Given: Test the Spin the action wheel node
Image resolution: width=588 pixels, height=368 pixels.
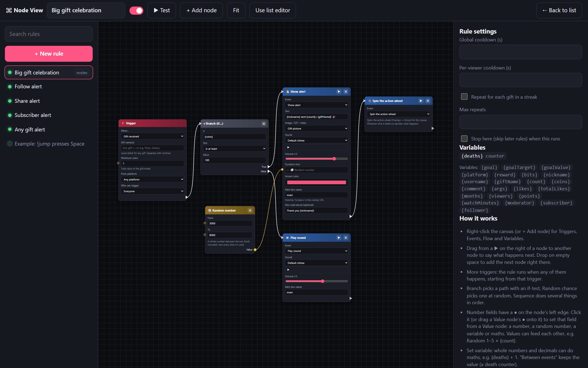Looking at the screenshot, I should (x=421, y=101).
